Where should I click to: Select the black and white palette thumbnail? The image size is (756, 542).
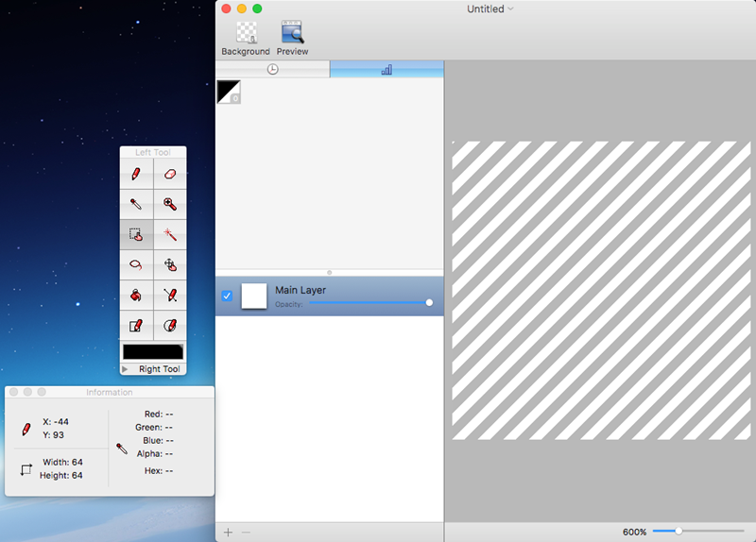click(229, 92)
